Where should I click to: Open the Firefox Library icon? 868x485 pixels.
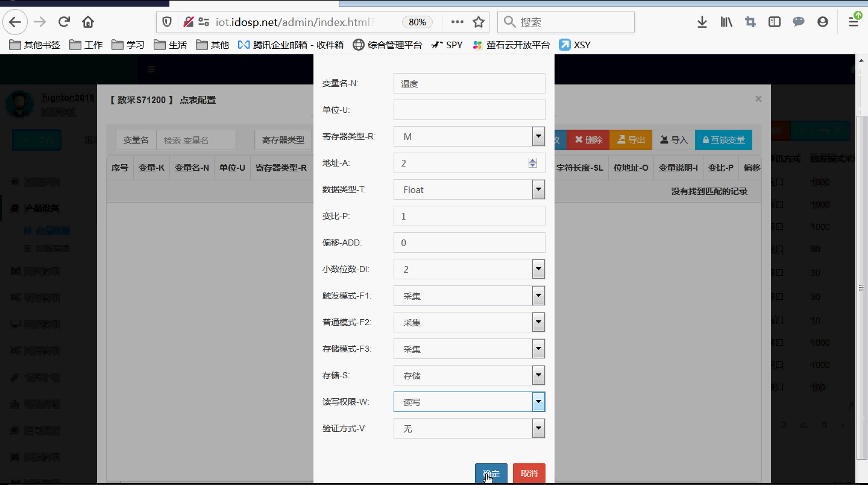(726, 22)
